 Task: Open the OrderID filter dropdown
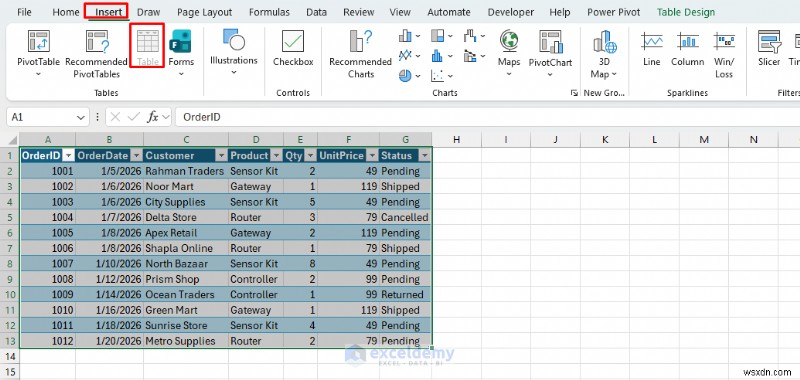68,156
